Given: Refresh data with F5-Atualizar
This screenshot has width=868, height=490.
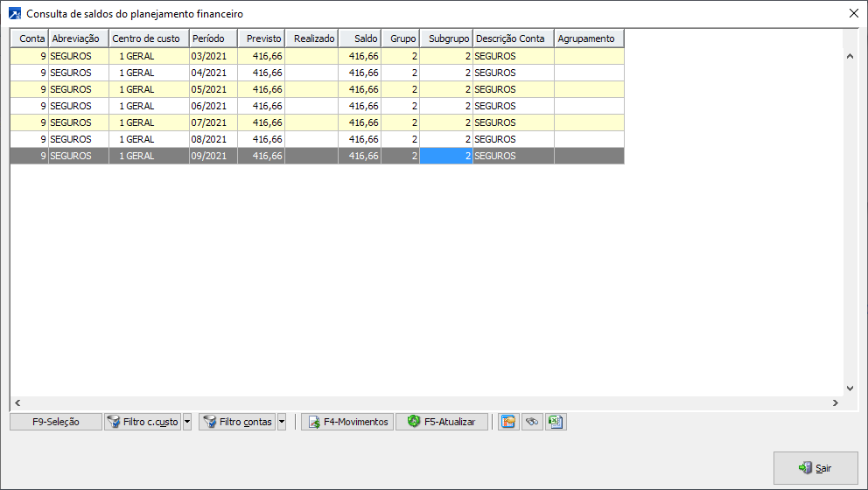Looking at the screenshot, I should [441, 422].
